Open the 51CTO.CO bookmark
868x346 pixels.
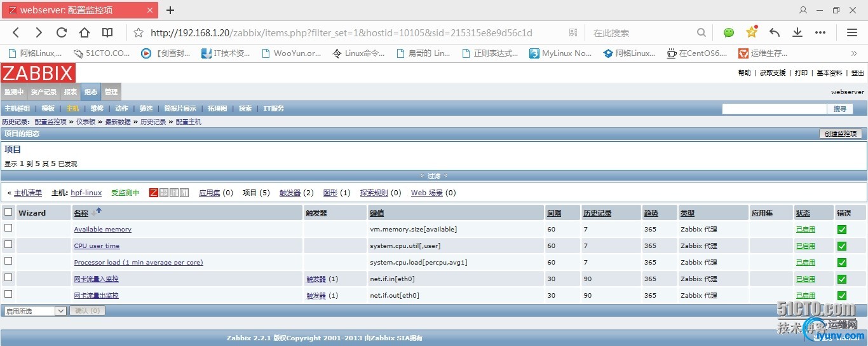(x=102, y=53)
